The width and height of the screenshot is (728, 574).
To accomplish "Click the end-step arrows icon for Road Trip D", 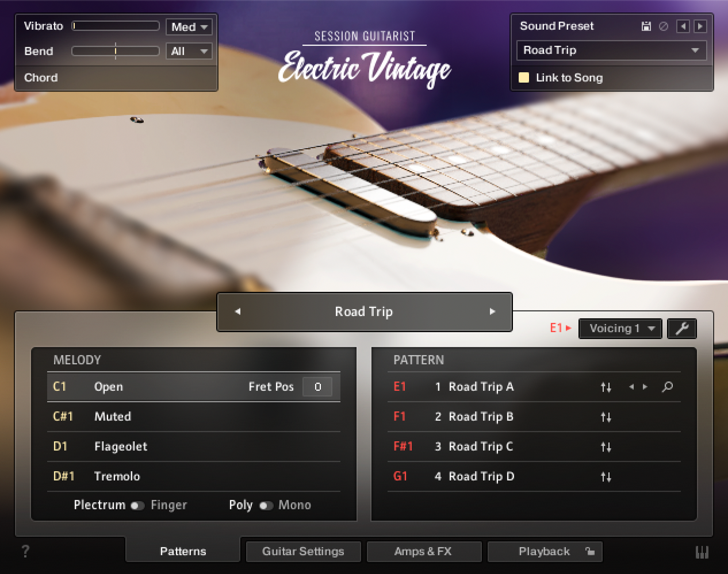I will click(x=606, y=476).
